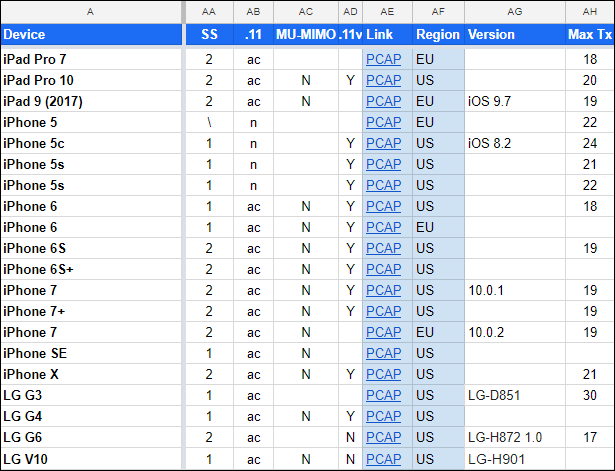The height and width of the screenshot is (471, 615).
Task: Open the PCAP link for iPad Pro 7
Action: tap(383, 59)
